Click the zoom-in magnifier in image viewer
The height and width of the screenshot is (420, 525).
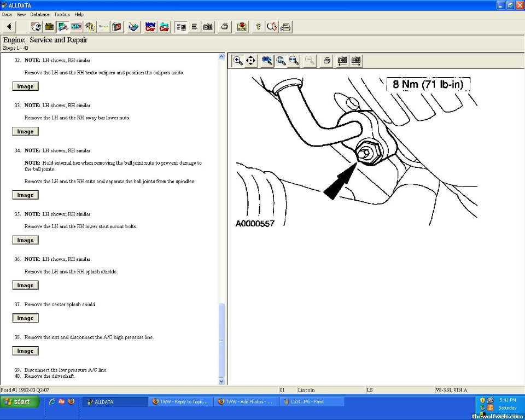pyautogui.click(x=238, y=61)
